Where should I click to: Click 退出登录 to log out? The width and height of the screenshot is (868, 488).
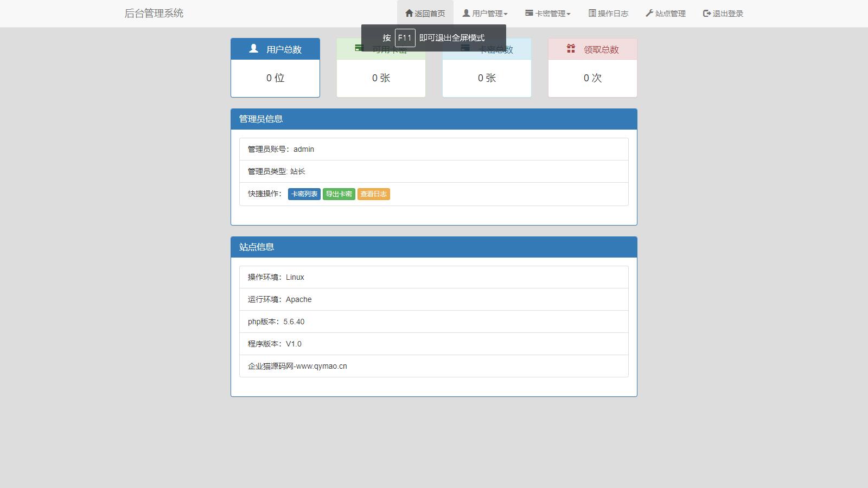point(723,13)
